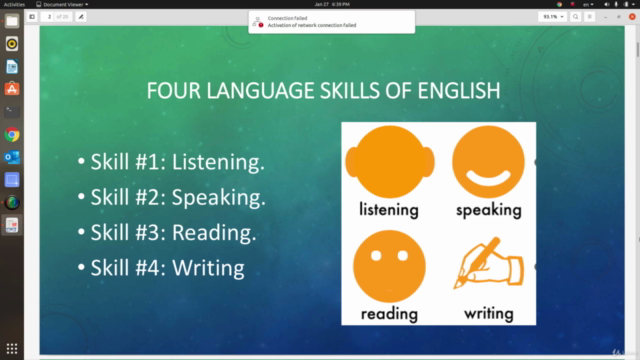Open the 93.1% zoom level dropdown

(x=553, y=17)
